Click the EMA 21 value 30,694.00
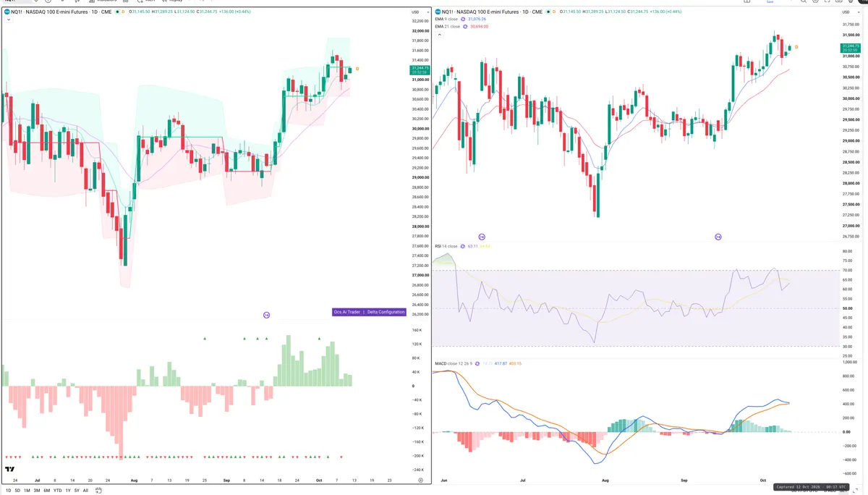868x495 pixels. click(x=480, y=26)
